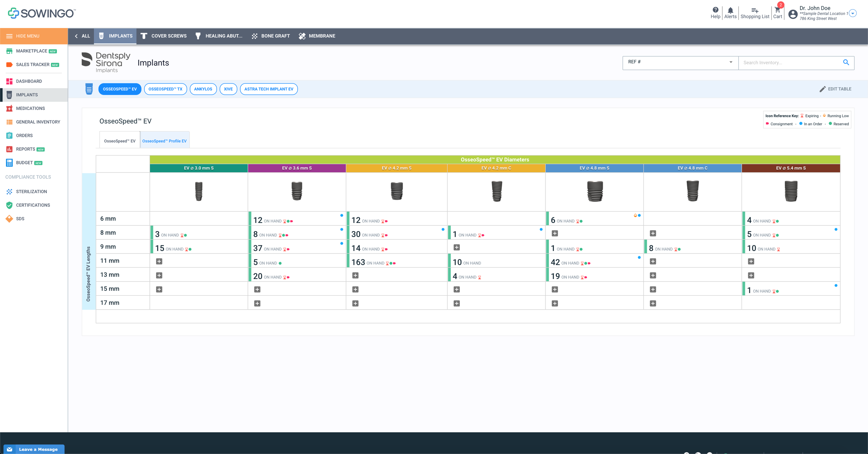Add stock for 11 mm EV 5.4 S
The height and width of the screenshot is (454, 868).
[x=751, y=261]
